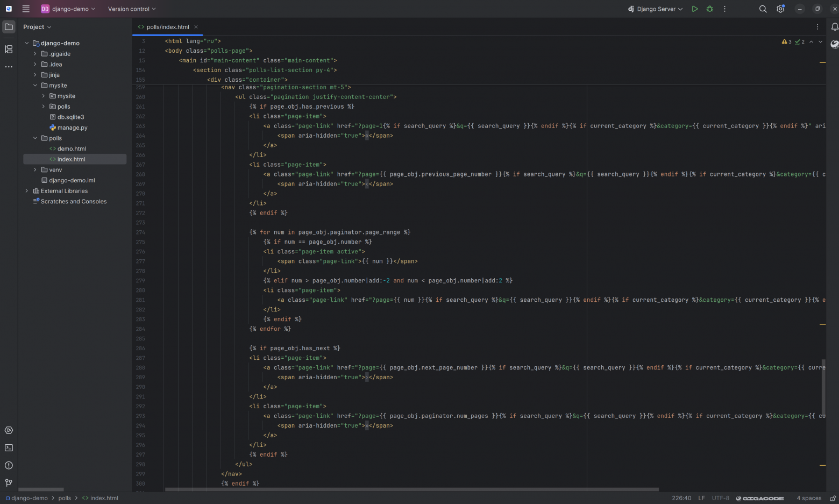Click warnings count inspection widget

pos(786,41)
